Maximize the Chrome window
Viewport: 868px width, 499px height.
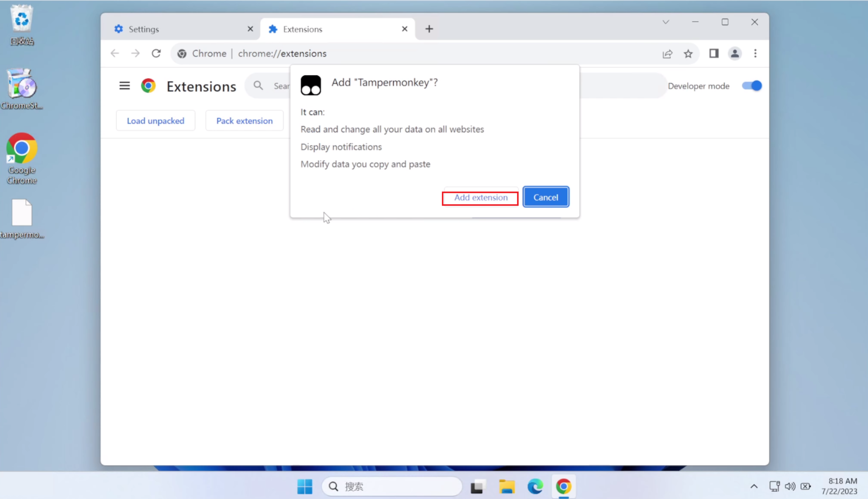[725, 22]
